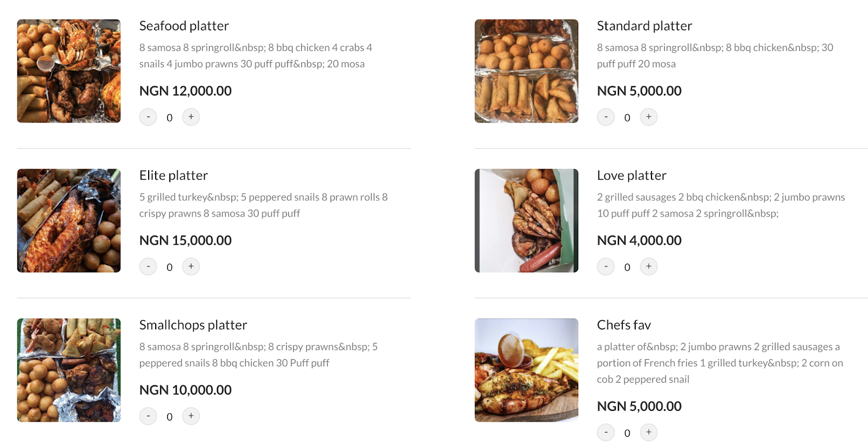Decrease Seafood platter quantity with minus button
The width and height of the screenshot is (868, 445).
(x=148, y=117)
